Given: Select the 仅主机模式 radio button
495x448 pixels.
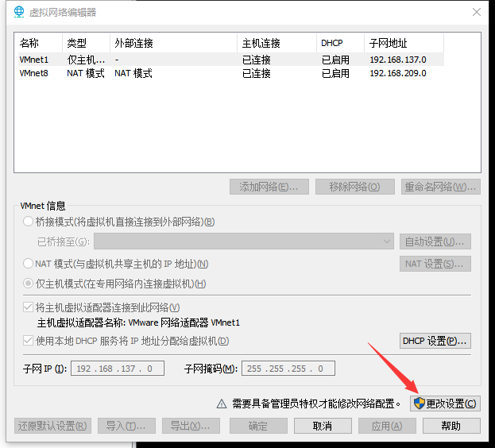Looking at the screenshot, I should (28, 284).
